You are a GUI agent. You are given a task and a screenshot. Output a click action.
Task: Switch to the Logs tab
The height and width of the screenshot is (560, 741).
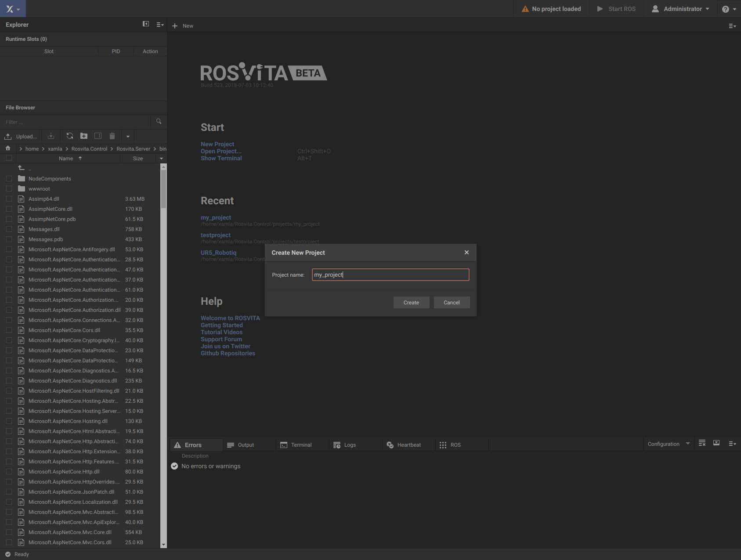(356, 445)
